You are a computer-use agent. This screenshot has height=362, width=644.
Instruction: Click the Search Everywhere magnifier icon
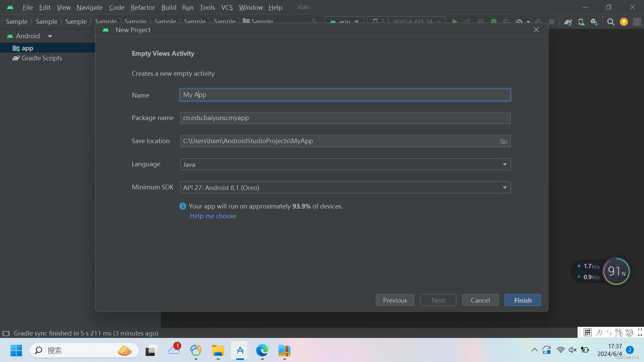point(611,22)
